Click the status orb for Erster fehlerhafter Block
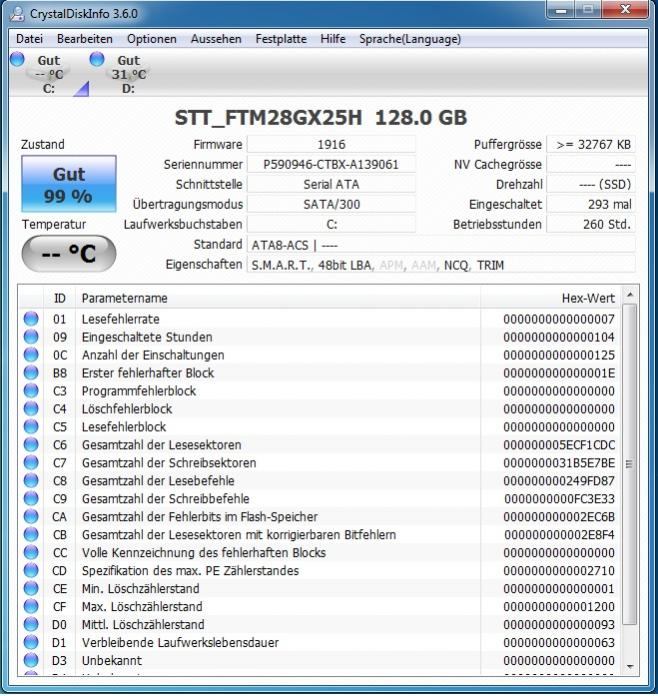The image size is (658, 696). (x=31, y=373)
